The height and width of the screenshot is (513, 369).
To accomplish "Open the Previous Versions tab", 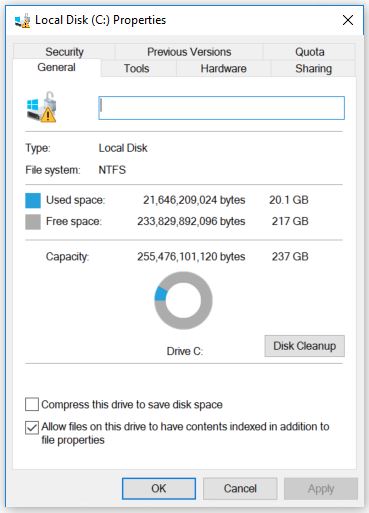I will coord(189,52).
